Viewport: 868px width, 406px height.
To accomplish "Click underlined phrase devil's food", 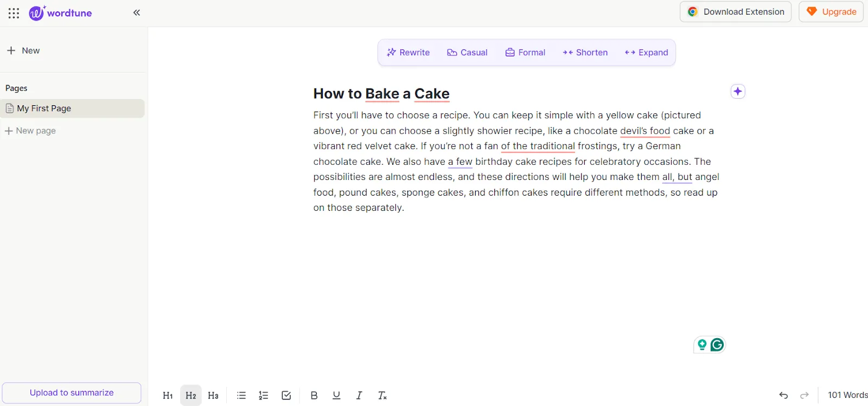I will pos(645,131).
